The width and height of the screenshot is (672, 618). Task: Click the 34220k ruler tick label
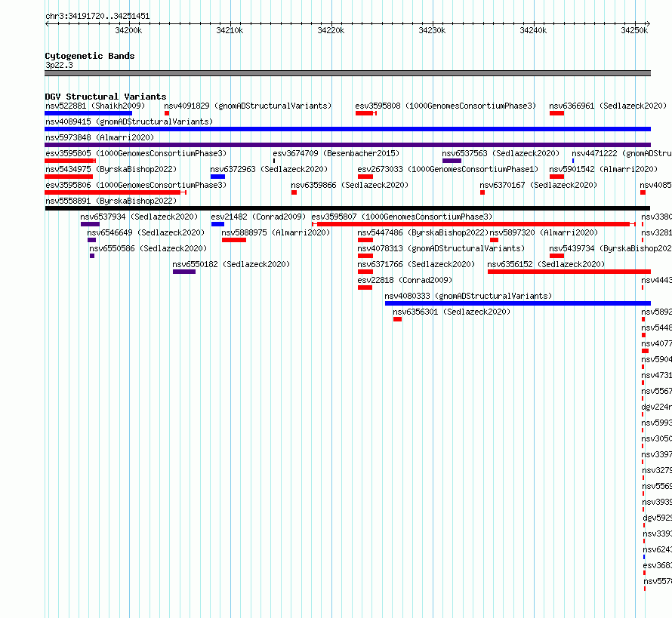pyautogui.click(x=331, y=30)
